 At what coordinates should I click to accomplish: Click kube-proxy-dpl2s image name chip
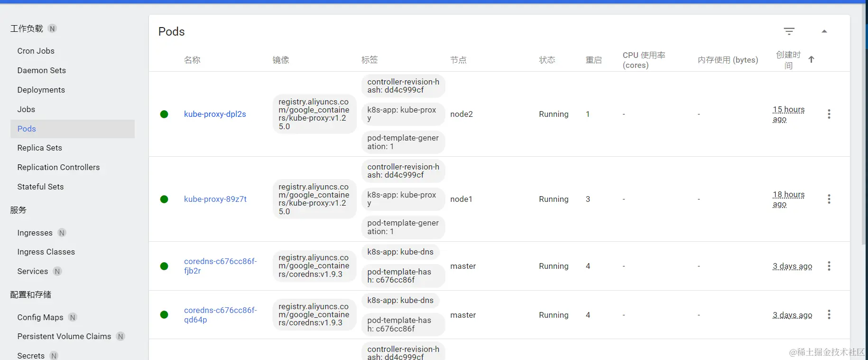[314, 114]
